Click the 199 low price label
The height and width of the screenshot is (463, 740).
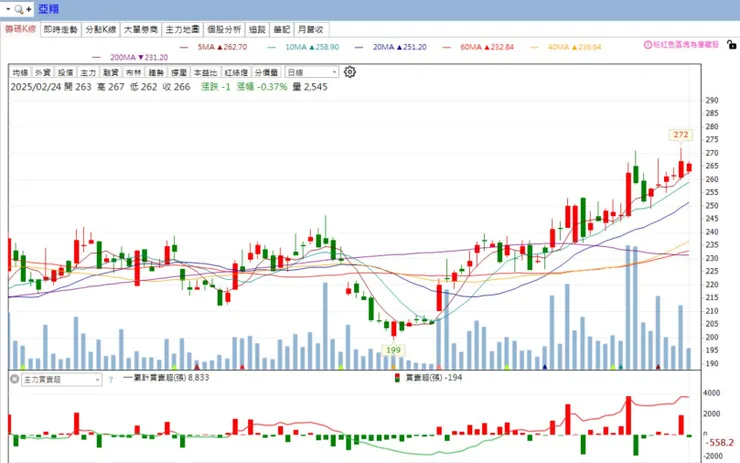click(x=393, y=350)
